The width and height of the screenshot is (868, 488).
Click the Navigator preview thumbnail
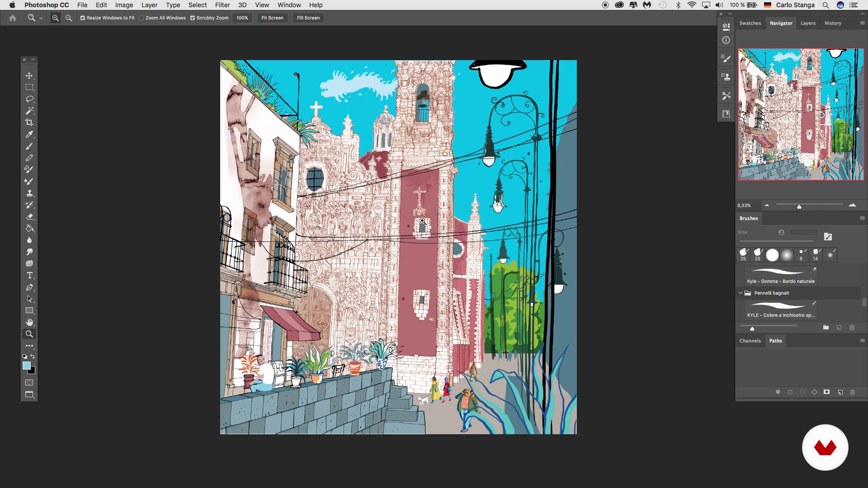pos(801,114)
